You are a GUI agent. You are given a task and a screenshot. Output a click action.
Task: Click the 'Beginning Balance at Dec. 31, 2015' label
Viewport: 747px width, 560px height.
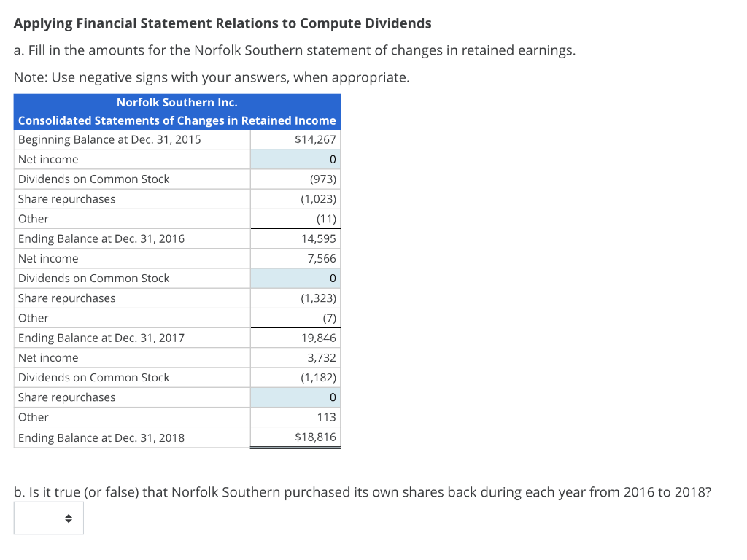coord(109,139)
